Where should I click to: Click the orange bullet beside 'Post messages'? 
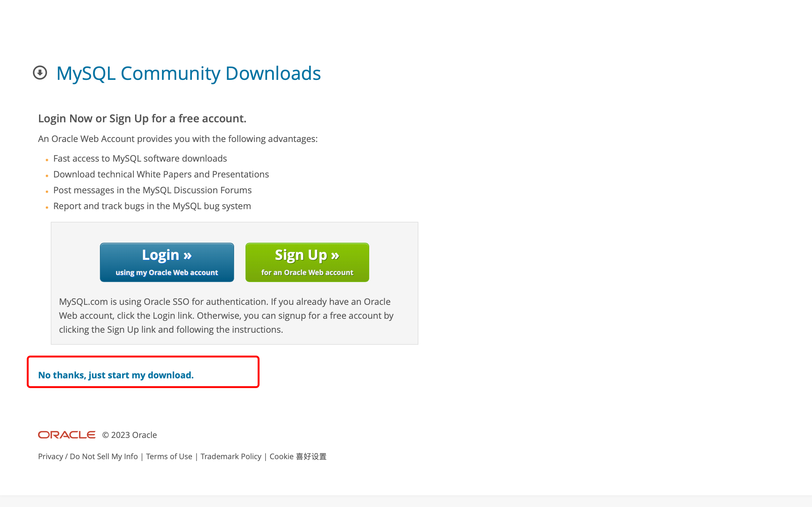pos(47,192)
